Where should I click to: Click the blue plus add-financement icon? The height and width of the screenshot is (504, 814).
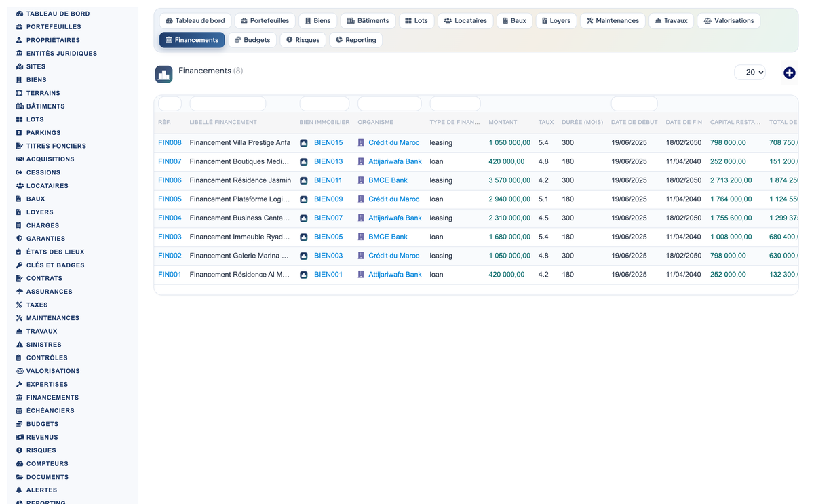[789, 73]
